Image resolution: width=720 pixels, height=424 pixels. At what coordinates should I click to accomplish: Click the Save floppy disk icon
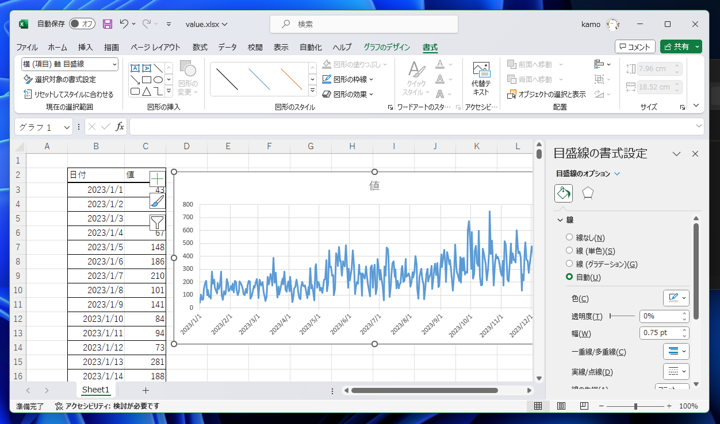pos(107,24)
